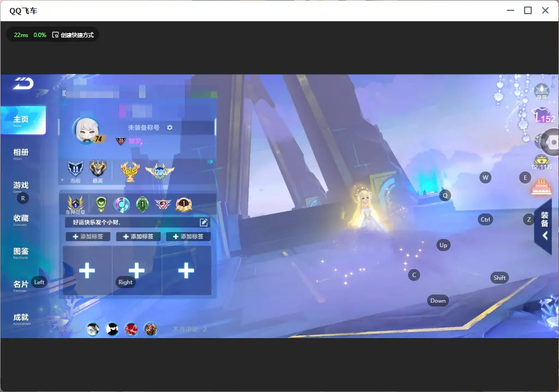Click the blonde character in the scene
Image resolution: width=559 pixels, height=392 pixels.
click(x=367, y=209)
